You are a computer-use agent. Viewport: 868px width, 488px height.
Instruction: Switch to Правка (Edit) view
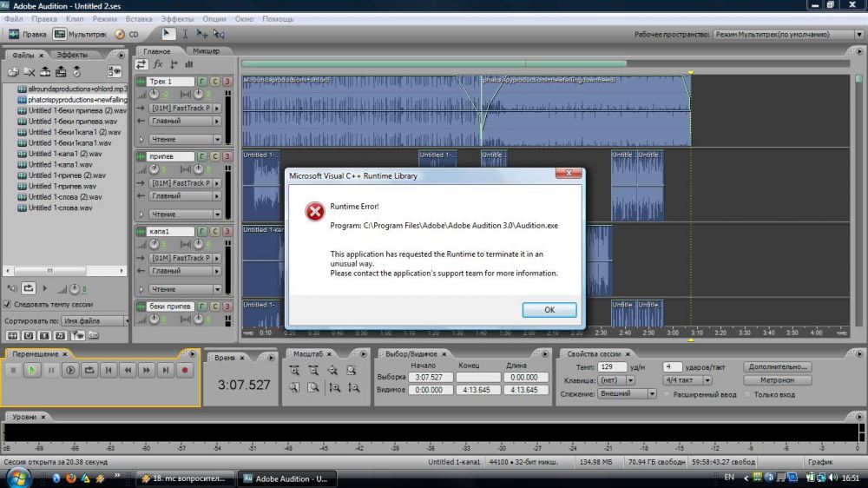pyautogui.click(x=28, y=35)
